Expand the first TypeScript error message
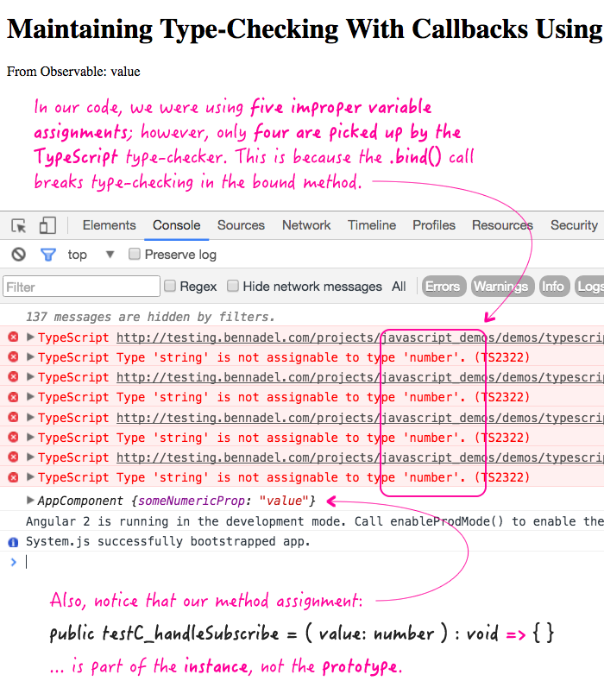 point(31,337)
